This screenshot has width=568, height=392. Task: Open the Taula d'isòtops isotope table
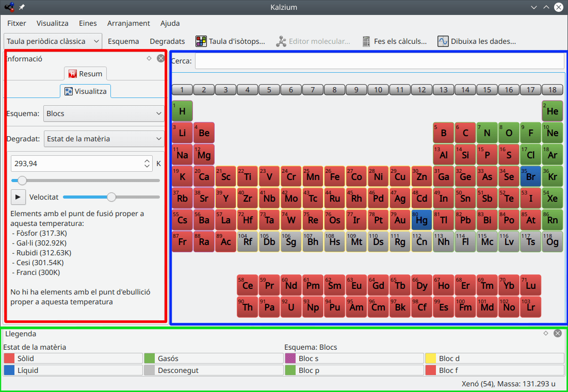coord(231,41)
